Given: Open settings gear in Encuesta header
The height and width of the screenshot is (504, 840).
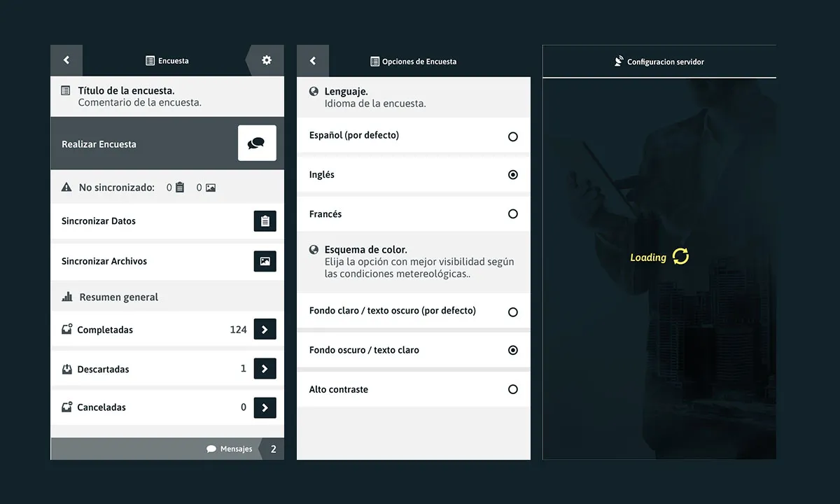Looking at the screenshot, I should [x=267, y=61].
